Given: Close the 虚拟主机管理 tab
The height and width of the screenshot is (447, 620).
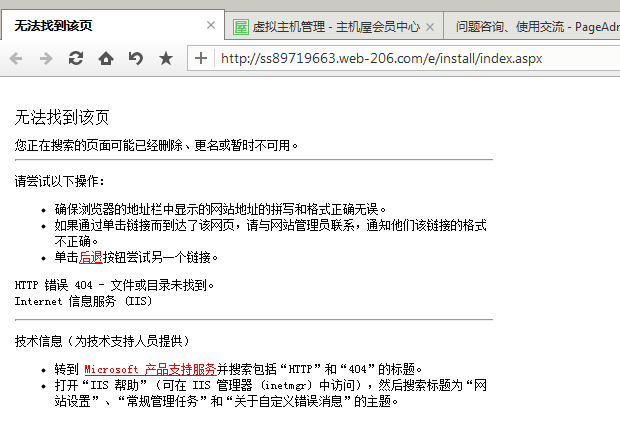Looking at the screenshot, I should click(430, 27).
